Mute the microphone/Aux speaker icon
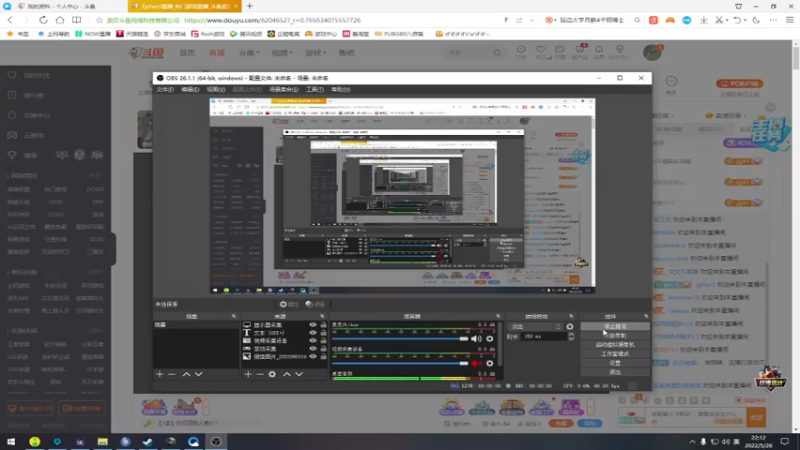This screenshot has width=800, height=450. click(x=476, y=339)
